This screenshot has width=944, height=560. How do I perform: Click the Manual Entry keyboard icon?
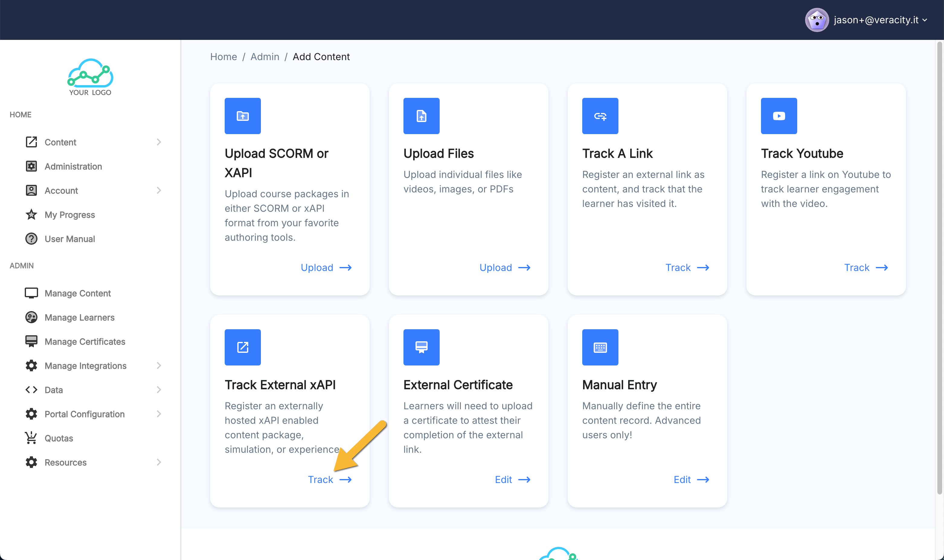(600, 347)
